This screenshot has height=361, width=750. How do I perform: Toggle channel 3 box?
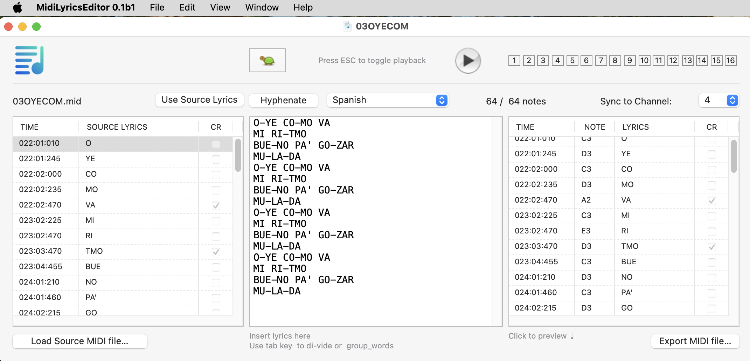pos(543,60)
